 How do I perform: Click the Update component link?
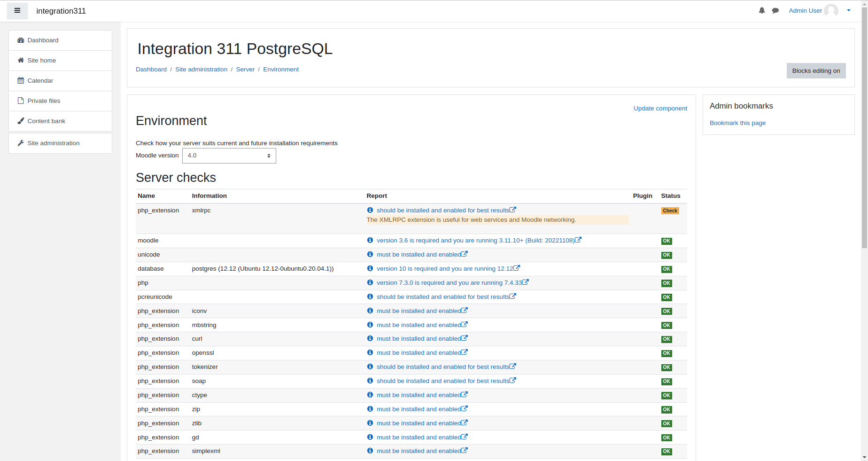pyautogui.click(x=660, y=109)
